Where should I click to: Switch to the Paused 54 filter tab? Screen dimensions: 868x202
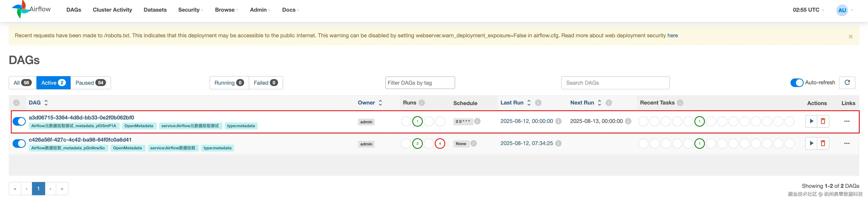91,83
